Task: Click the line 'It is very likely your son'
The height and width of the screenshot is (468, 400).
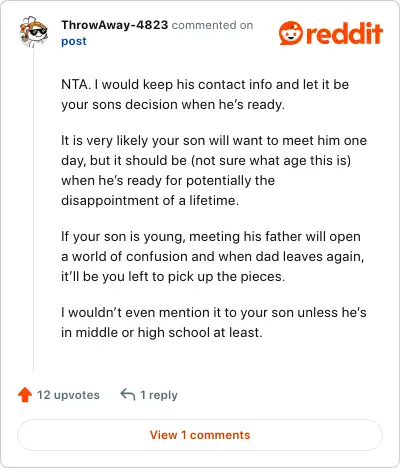Action: 214,140
